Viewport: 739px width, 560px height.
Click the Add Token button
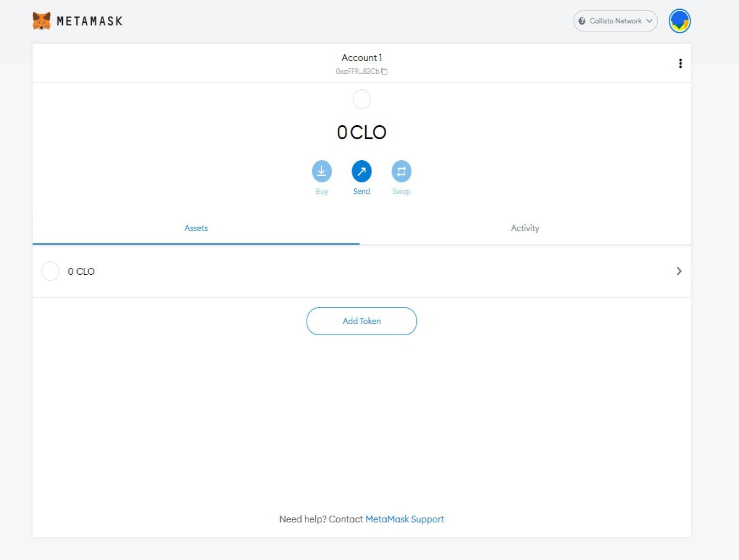[361, 321]
